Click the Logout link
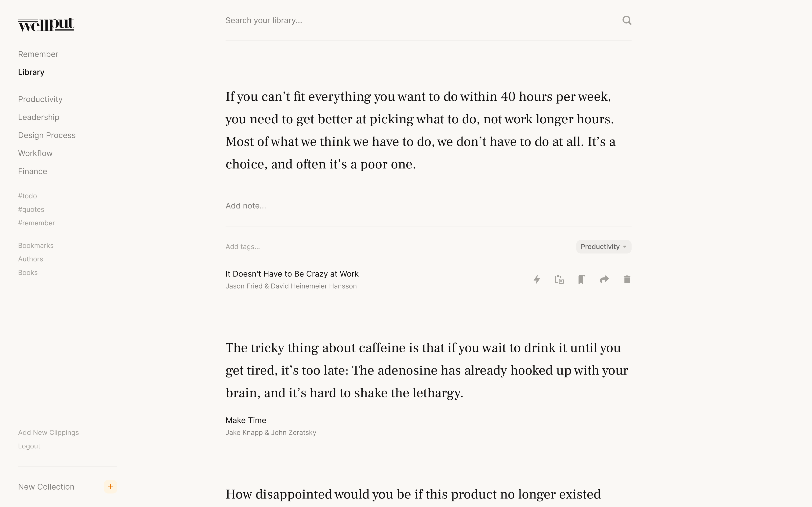Image resolution: width=812 pixels, height=507 pixels. (29, 446)
